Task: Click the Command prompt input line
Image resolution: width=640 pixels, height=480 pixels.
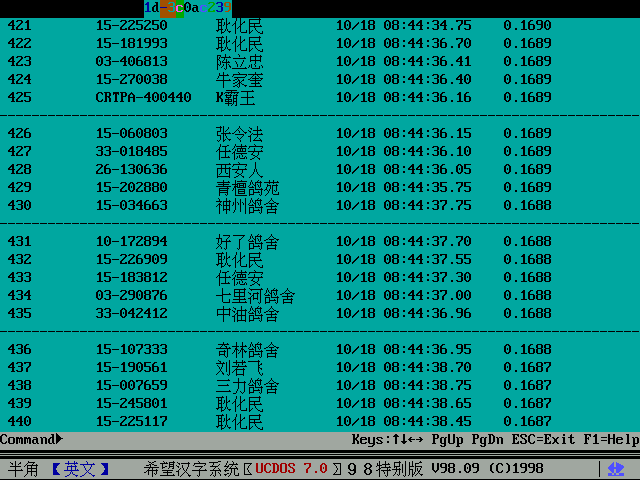Action: [200, 439]
